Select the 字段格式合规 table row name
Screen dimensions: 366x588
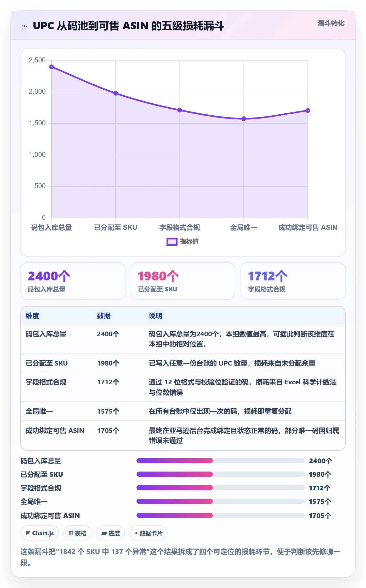pyautogui.click(x=46, y=382)
